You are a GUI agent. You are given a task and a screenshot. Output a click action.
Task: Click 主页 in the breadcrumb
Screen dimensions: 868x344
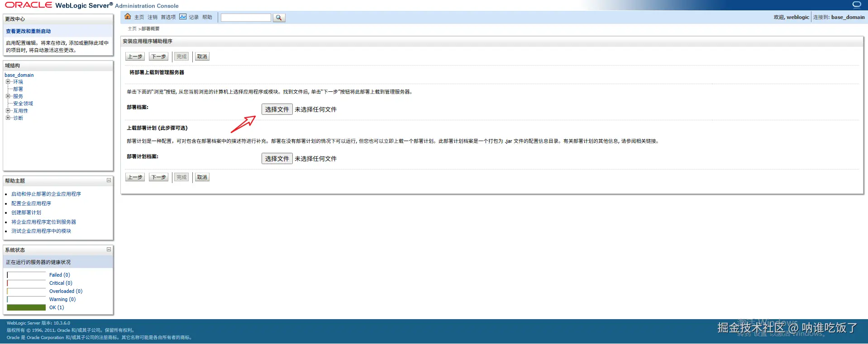[132, 28]
